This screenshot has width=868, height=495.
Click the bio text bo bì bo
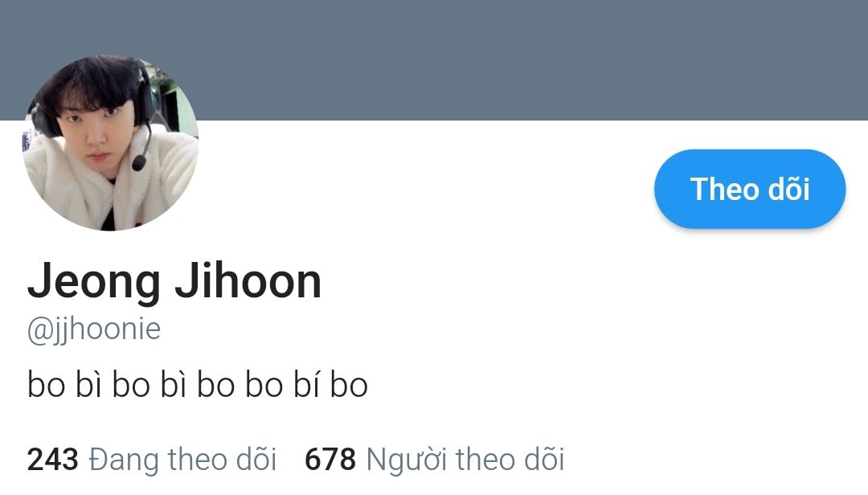(x=197, y=385)
